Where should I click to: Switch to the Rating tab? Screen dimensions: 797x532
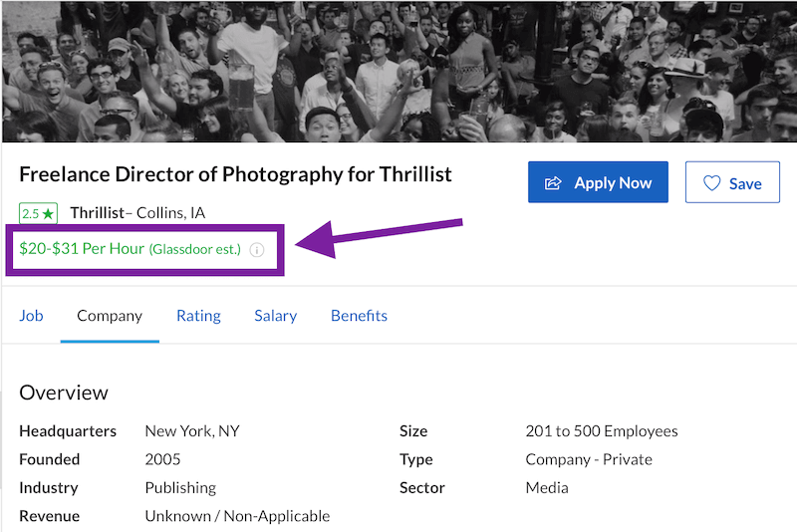tap(198, 316)
